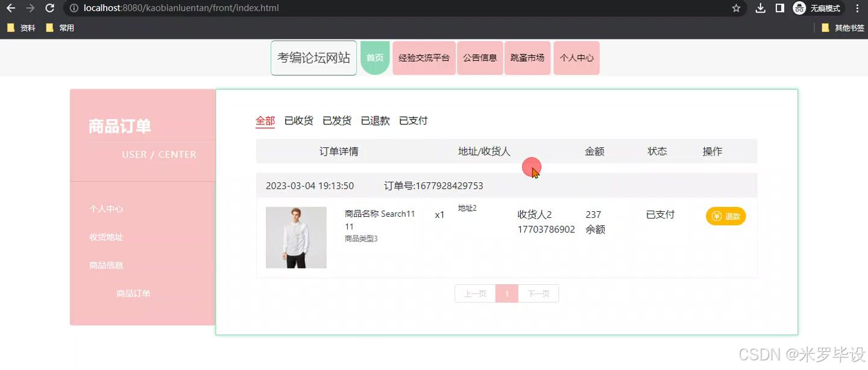This screenshot has height=370, width=868.
Task: Click the 余额 payment method text
Action: click(595, 229)
